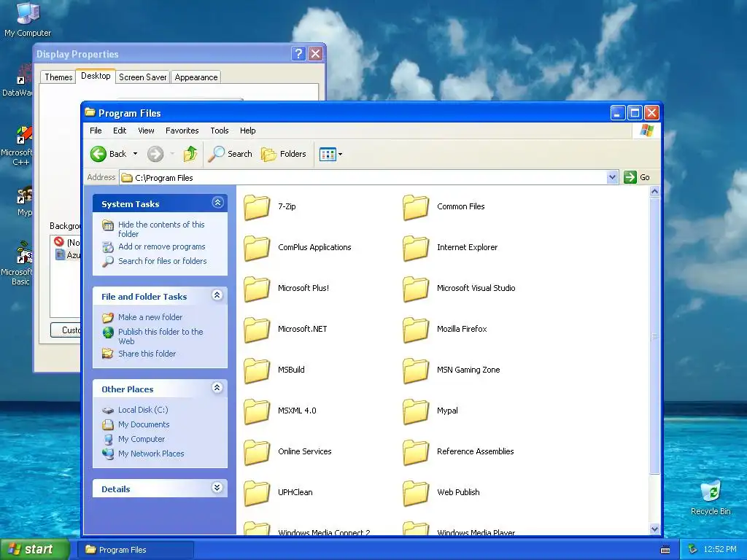Select the MSXML 4.0 folder icon
Viewport: 747px width, 560px height.
(x=258, y=411)
